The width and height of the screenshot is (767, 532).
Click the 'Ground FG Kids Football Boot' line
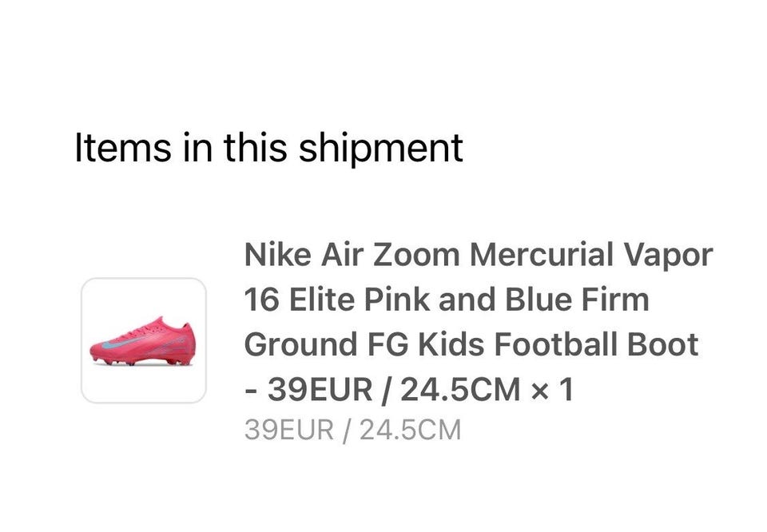(471, 344)
